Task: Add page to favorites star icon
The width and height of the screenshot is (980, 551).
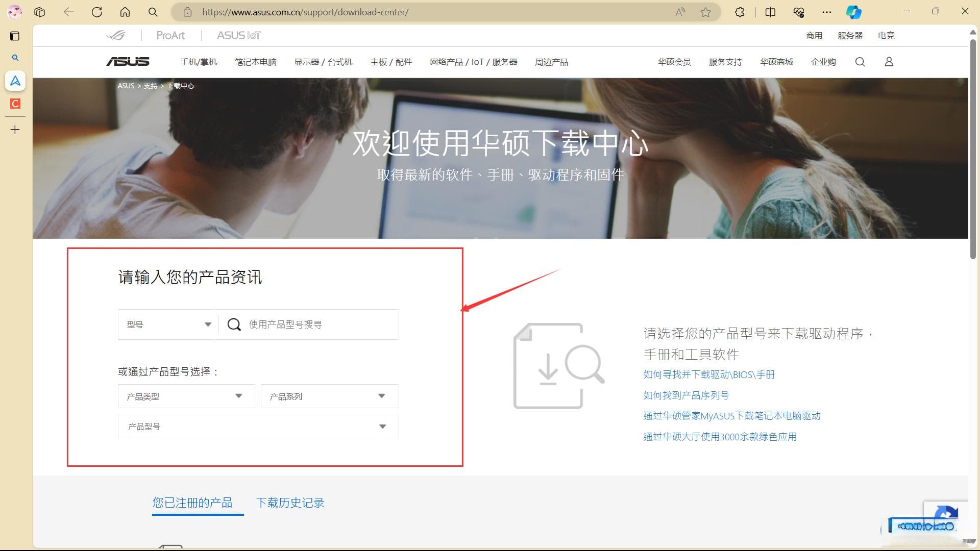Action: (706, 12)
